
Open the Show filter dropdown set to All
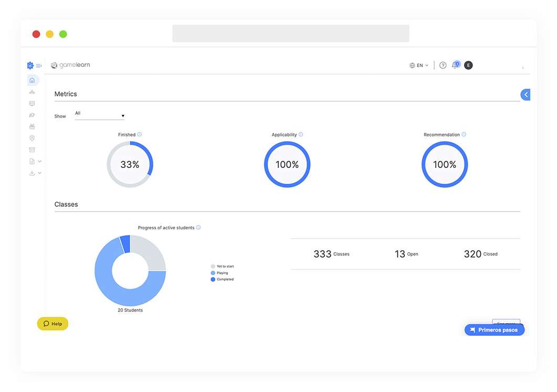[x=100, y=115]
